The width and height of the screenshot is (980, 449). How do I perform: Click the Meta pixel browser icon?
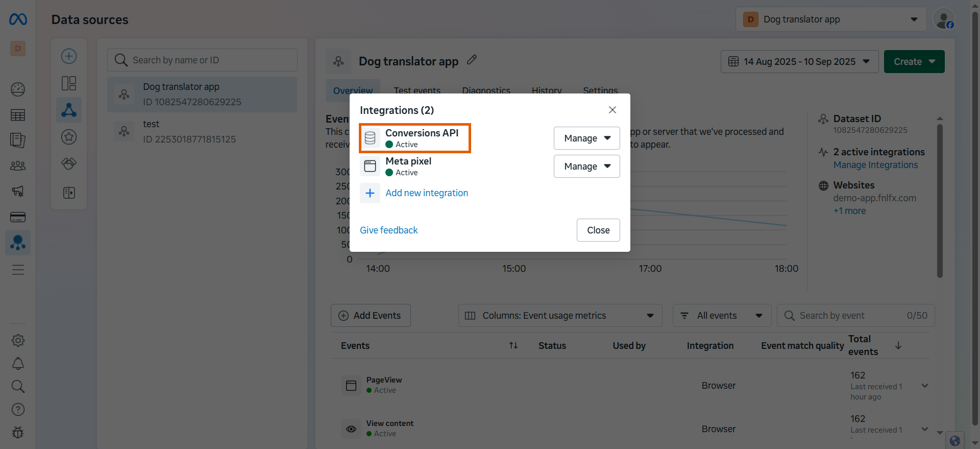pos(370,166)
